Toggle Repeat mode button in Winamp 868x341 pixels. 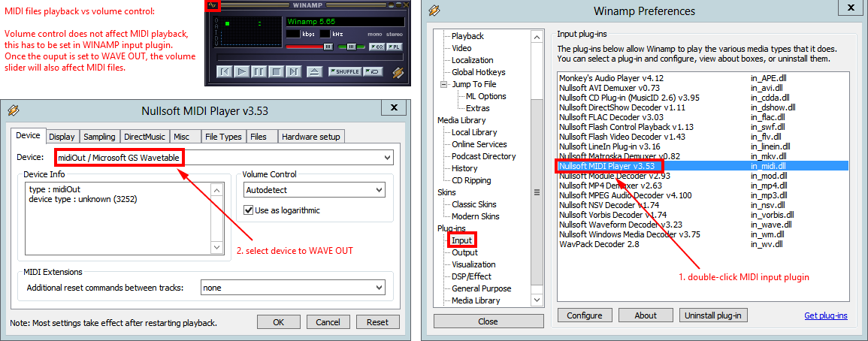[374, 71]
